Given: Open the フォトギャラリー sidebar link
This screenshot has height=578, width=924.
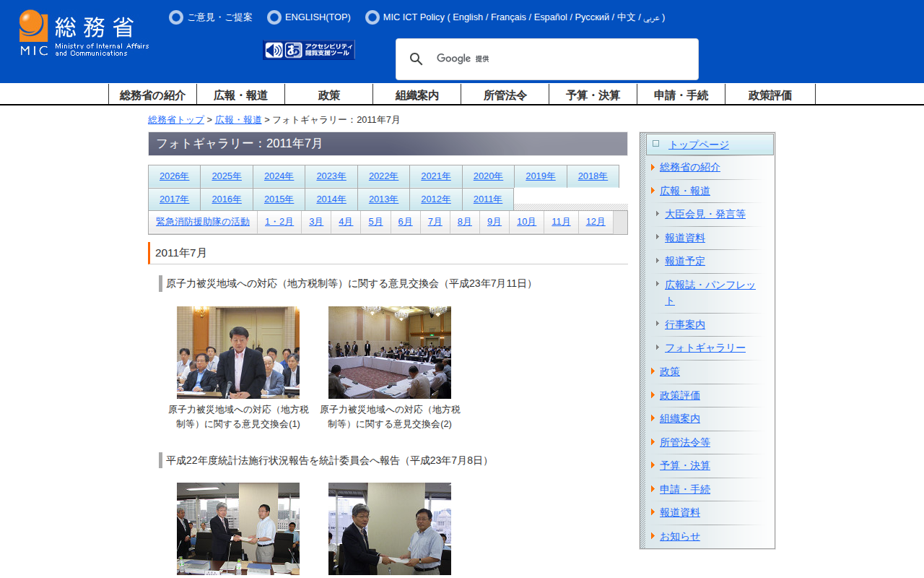Looking at the screenshot, I should click(705, 348).
